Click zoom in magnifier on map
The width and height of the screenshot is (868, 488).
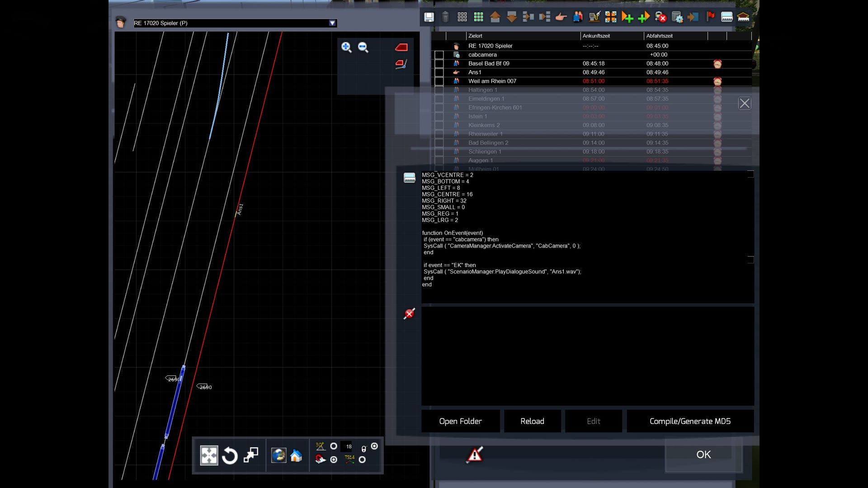(x=346, y=47)
